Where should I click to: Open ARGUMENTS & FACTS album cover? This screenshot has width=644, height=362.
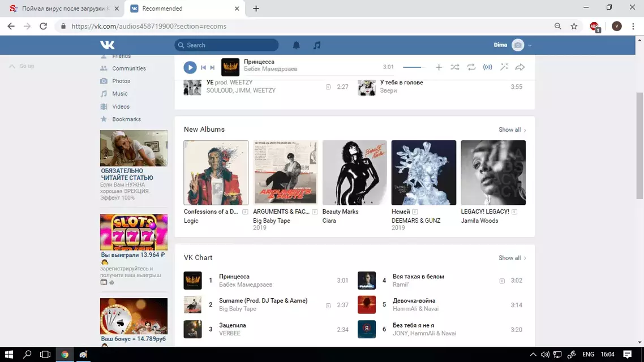285,173
